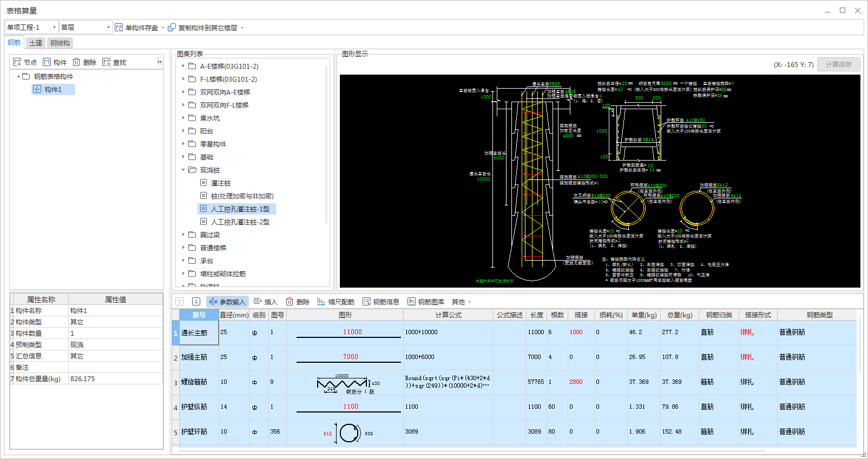Image resolution: width=868 pixels, height=459 pixels.
Task: Open 缩尺配筋 scaled reinforcement tool
Action: pos(336,302)
